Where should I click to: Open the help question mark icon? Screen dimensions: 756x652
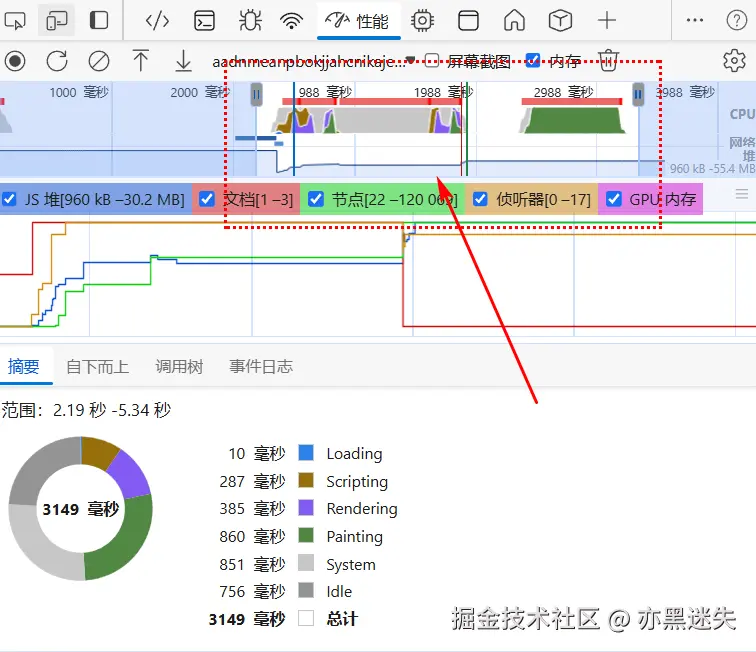(x=737, y=20)
